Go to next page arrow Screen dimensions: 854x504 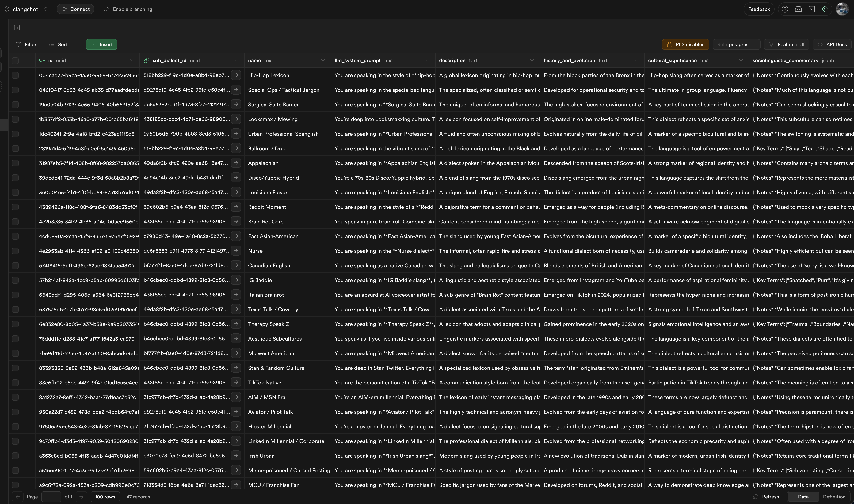[x=81, y=497]
